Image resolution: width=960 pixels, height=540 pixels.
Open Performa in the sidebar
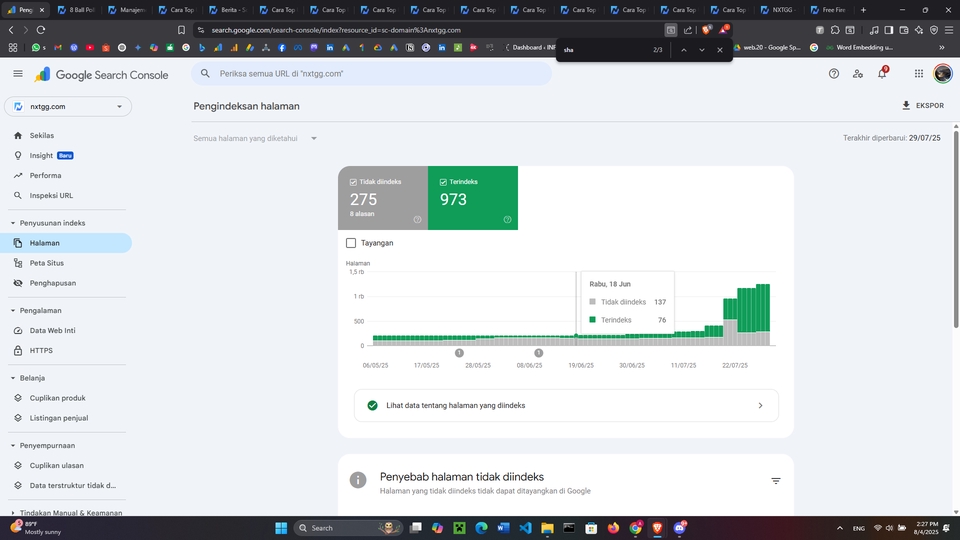(45, 175)
